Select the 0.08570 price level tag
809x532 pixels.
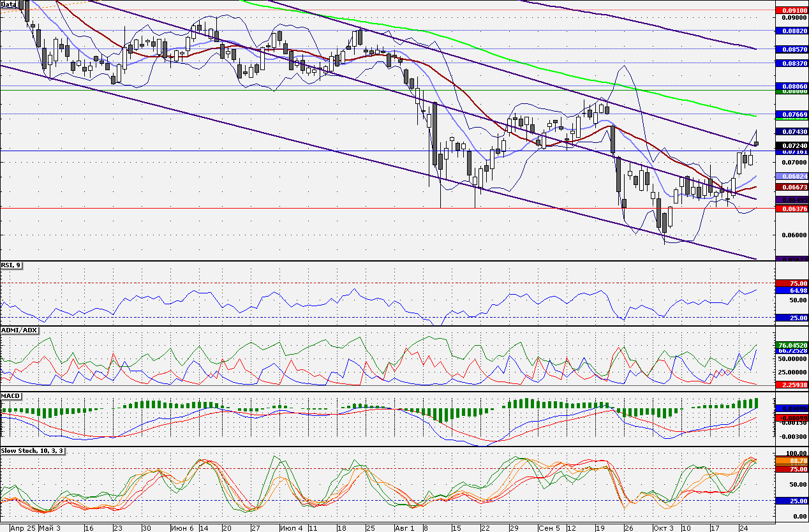(792, 48)
